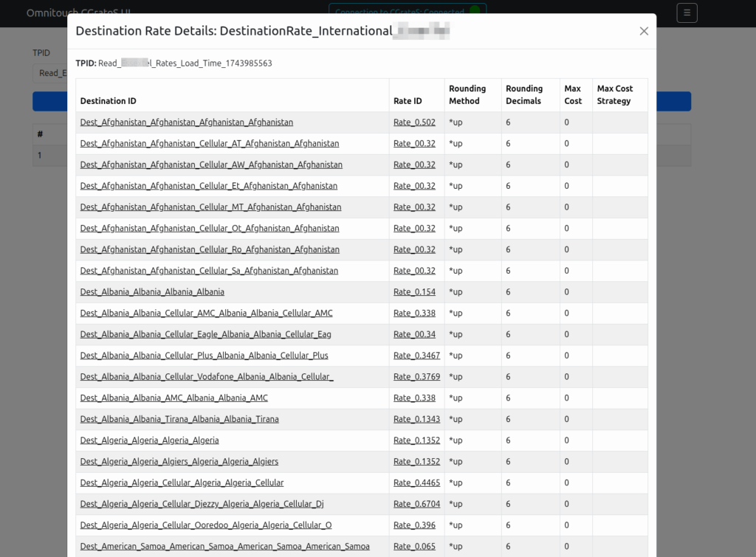The width and height of the screenshot is (756, 557).
Task: Click the Rate_0.065 rate link
Action: pyautogui.click(x=414, y=547)
